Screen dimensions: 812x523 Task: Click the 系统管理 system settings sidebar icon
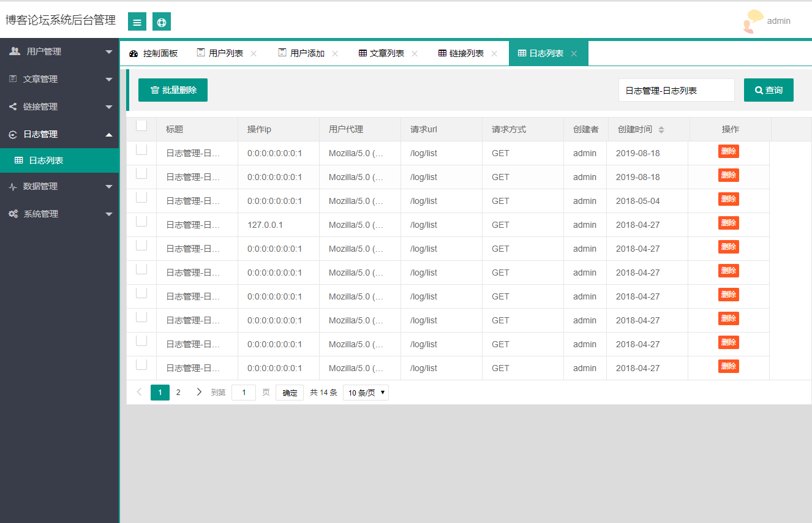tap(13, 213)
